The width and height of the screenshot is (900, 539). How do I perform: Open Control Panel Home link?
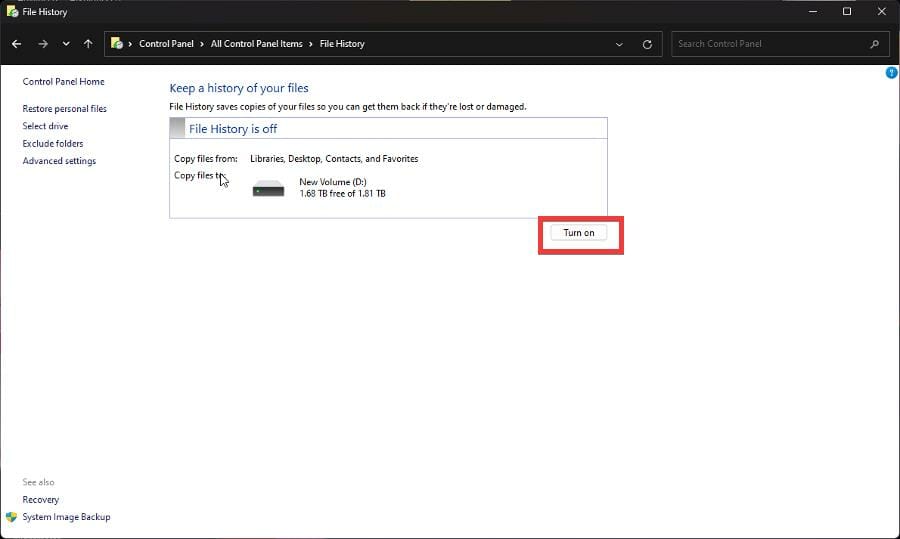click(63, 82)
